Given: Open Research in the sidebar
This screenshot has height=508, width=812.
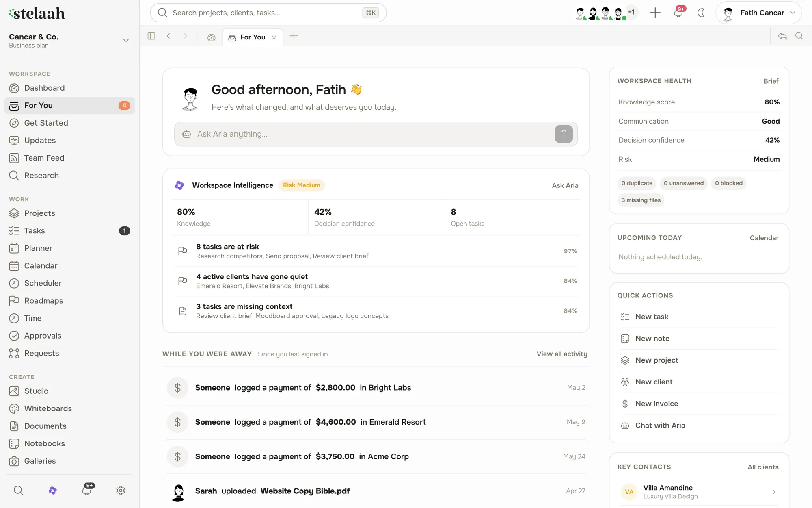Looking at the screenshot, I should pyautogui.click(x=69, y=176).
